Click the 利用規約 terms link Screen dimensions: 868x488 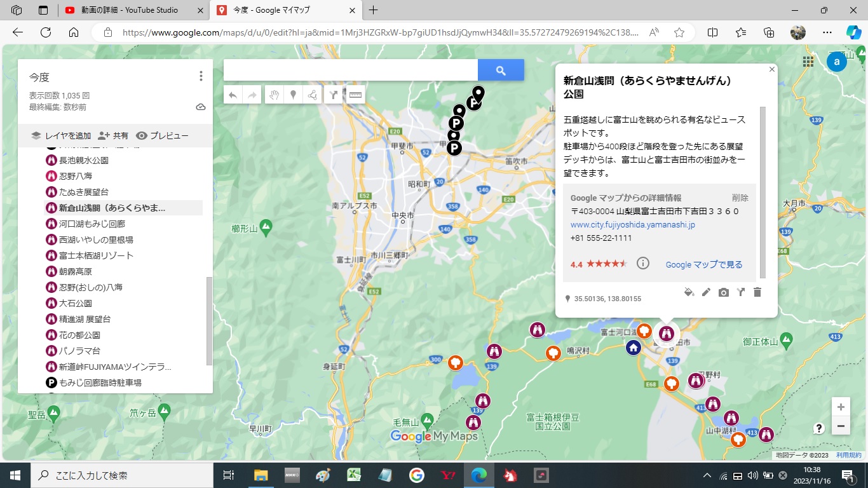click(x=848, y=455)
